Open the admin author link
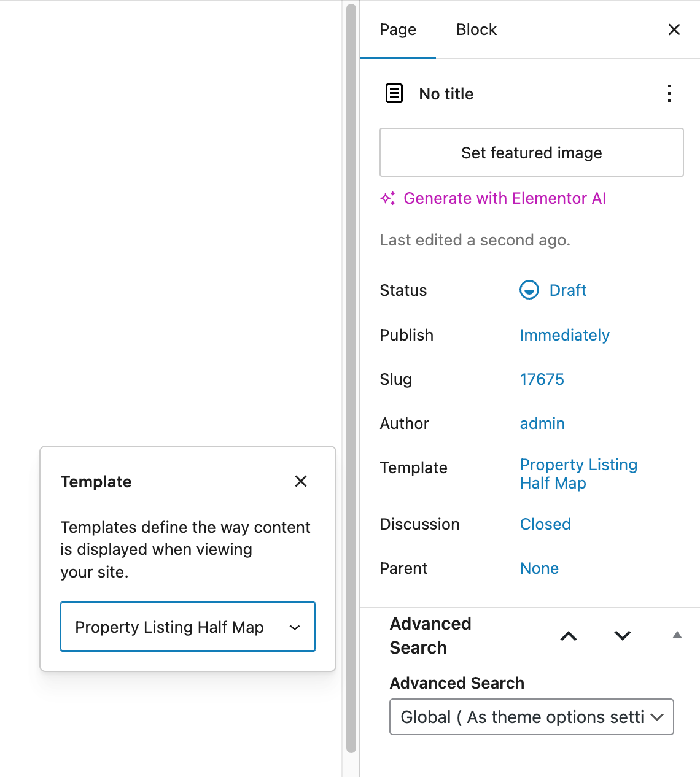The height and width of the screenshot is (777, 700). coord(542,423)
